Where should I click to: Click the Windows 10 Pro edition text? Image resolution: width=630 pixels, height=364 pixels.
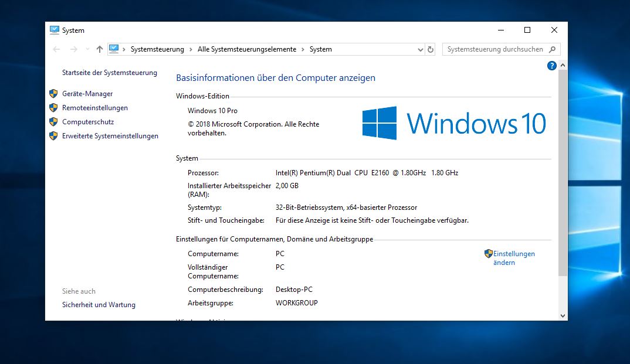212,111
